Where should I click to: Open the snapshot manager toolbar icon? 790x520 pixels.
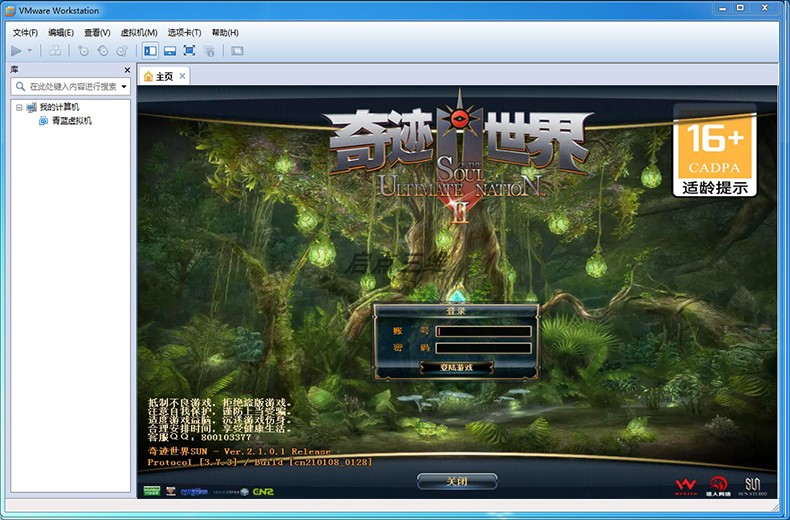point(122,50)
